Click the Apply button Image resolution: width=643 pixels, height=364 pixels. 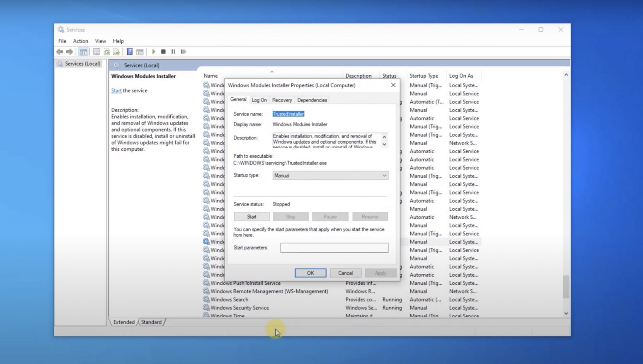tap(380, 273)
